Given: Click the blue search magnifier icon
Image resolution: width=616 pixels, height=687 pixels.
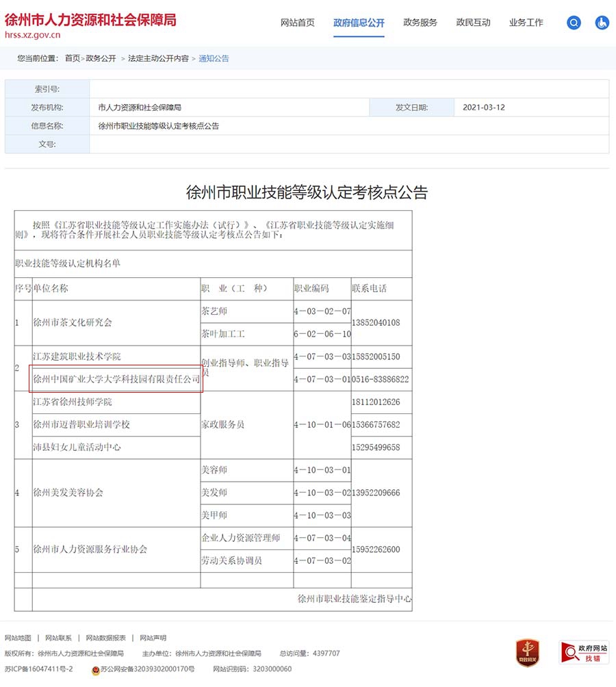Looking at the screenshot, I should pyautogui.click(x=574, y=23).
